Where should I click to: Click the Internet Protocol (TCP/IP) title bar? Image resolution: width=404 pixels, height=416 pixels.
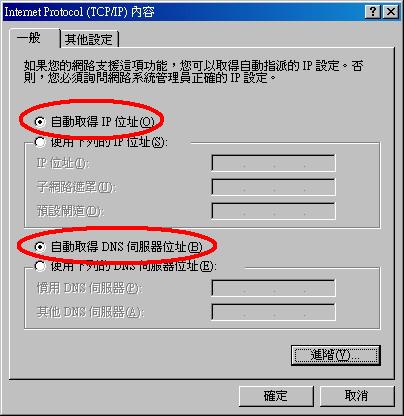(183, 12)
